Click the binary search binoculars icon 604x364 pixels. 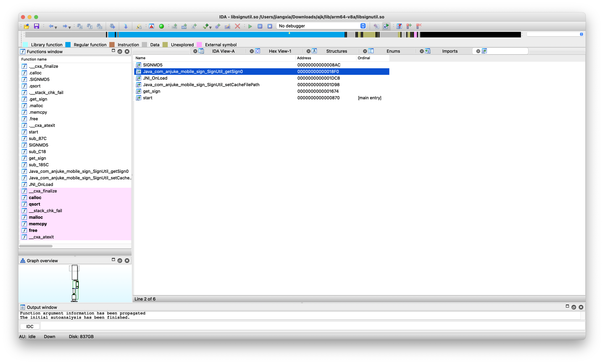click(99, 26)
